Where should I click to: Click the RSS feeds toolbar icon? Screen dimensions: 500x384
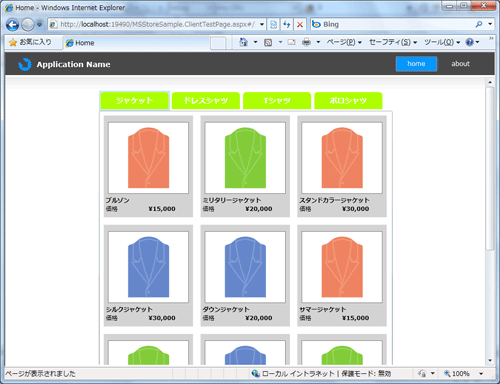(x=268, y=42)
